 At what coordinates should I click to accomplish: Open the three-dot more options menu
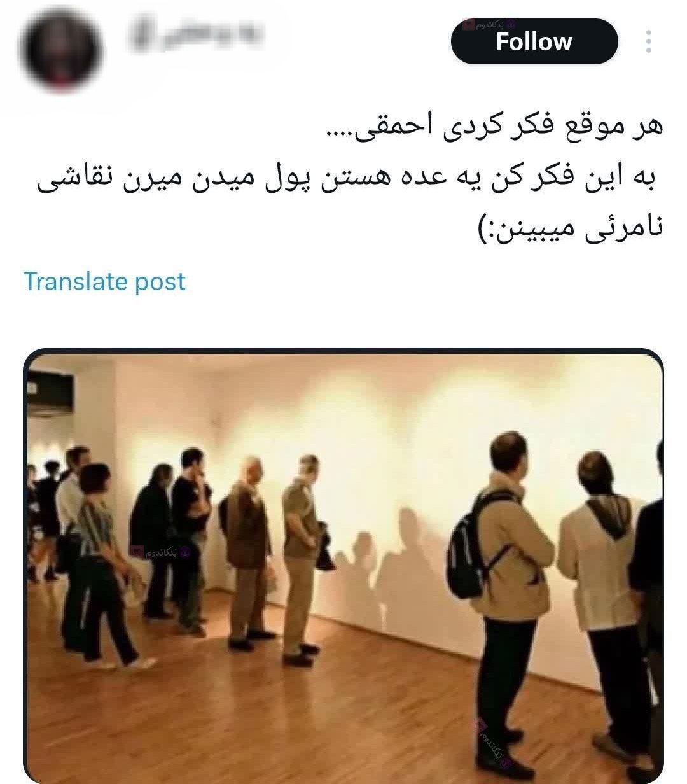648,41
